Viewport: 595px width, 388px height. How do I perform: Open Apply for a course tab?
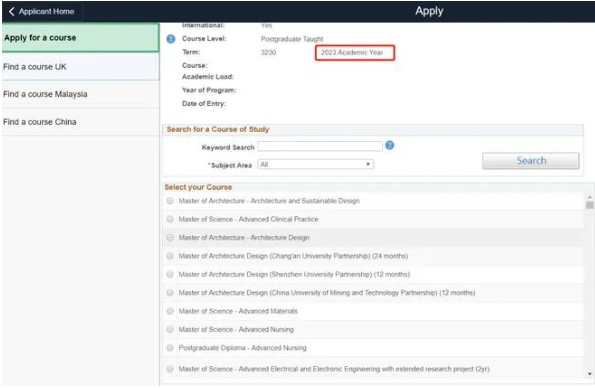80,38
